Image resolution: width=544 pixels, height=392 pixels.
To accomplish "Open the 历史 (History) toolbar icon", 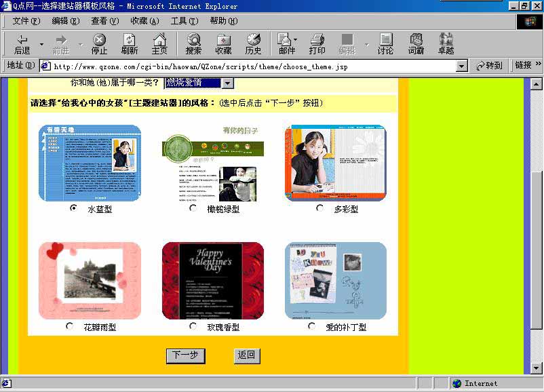I will click(254, 42).
